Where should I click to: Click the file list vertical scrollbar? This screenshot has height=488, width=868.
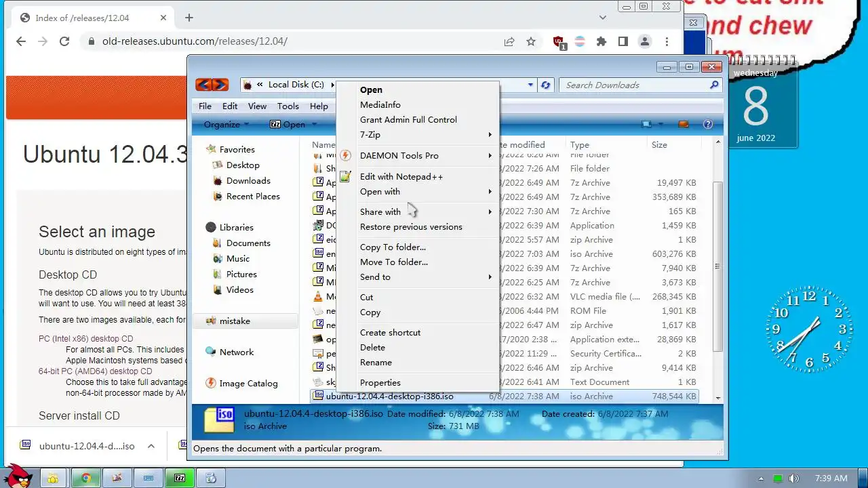[718, 266]
